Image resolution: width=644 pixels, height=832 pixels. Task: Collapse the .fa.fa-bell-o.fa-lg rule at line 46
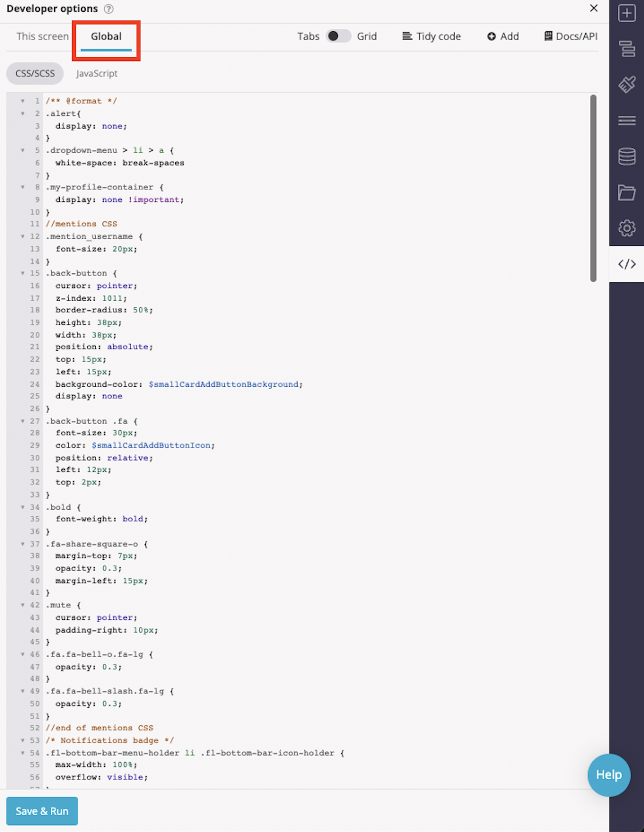[23, 654]
